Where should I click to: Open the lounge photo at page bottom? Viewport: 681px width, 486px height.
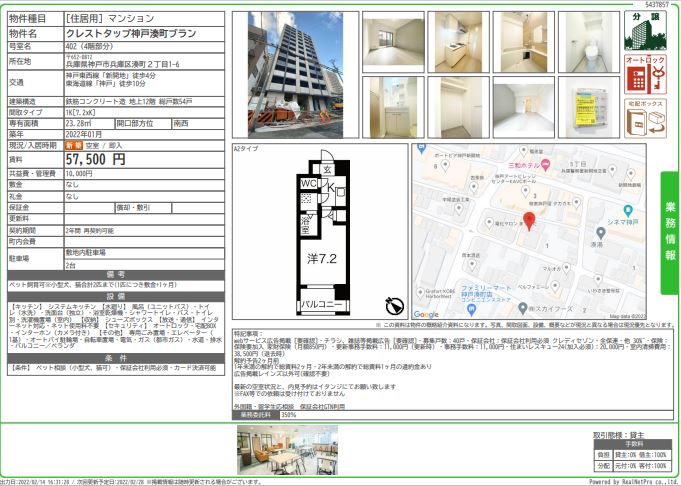(288, 450)
